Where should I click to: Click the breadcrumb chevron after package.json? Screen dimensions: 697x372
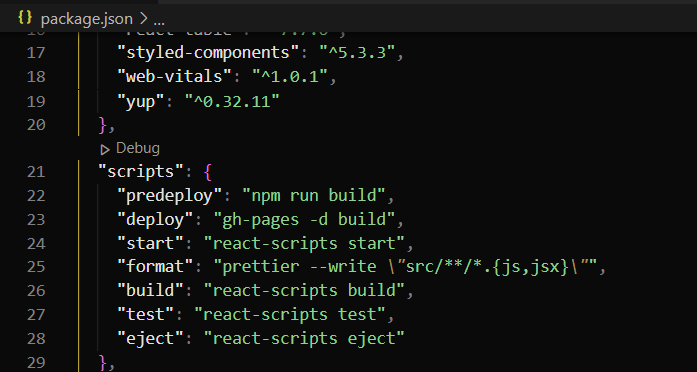point(143,19)
